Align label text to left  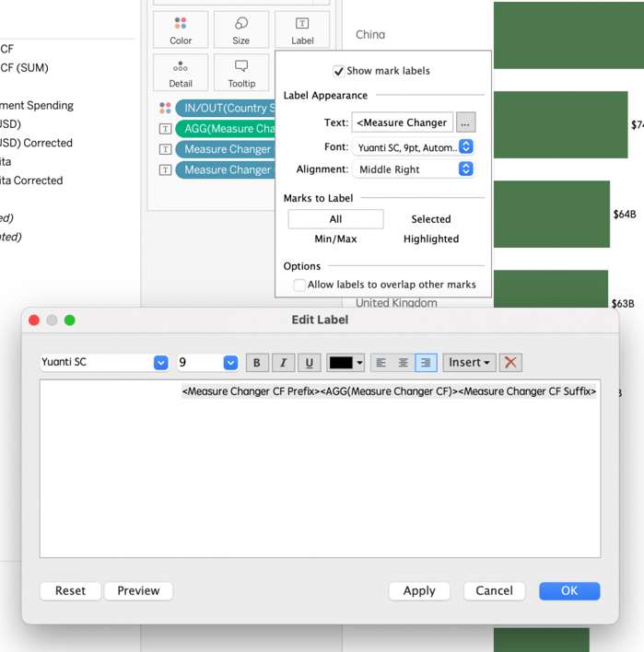pos(381,363)
